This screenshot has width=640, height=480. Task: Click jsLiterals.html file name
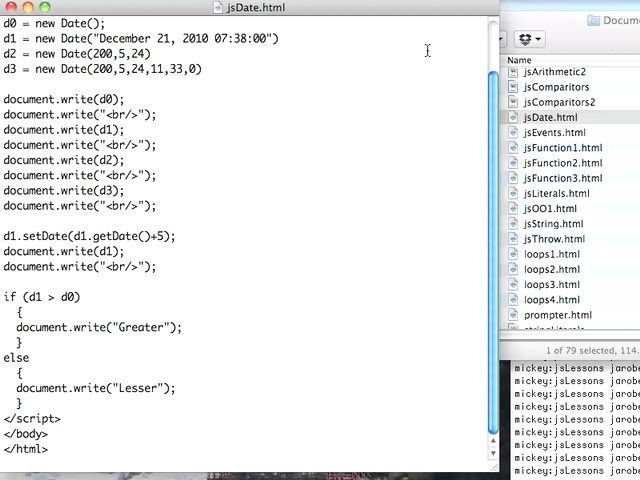tap(557, 193)
